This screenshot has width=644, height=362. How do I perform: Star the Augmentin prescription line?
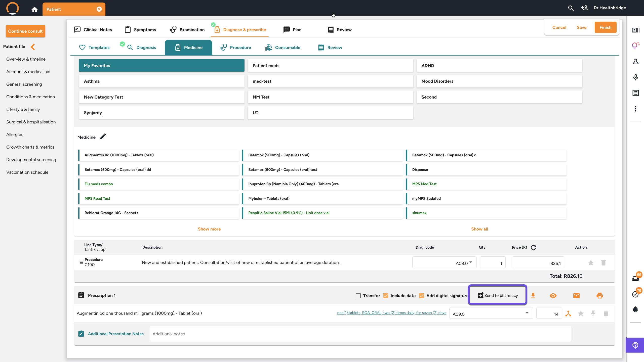click(x=581, y=313)
